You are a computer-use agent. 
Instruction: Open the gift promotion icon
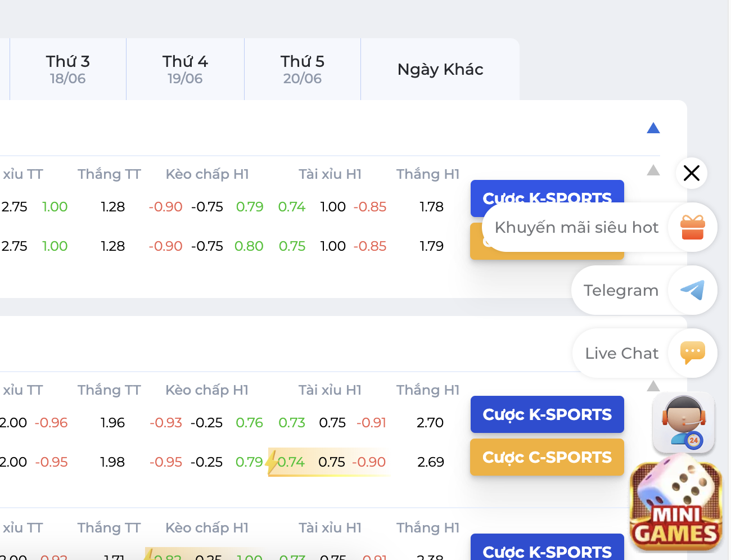[x=692, y=227]
